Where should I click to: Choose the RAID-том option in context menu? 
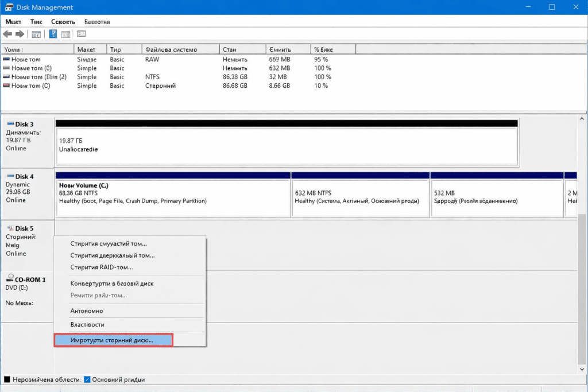pos(102,267)
